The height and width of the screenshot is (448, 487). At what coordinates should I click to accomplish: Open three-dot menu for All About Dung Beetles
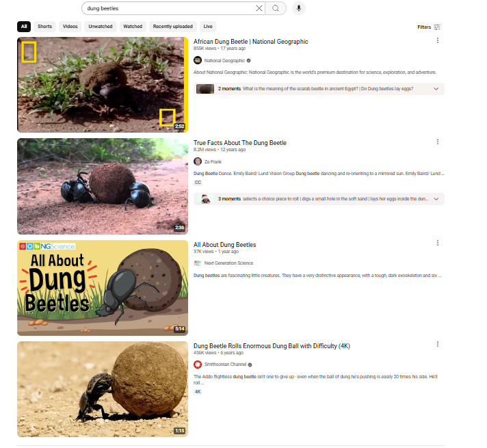pyautogui.click(x=438, y=243)
